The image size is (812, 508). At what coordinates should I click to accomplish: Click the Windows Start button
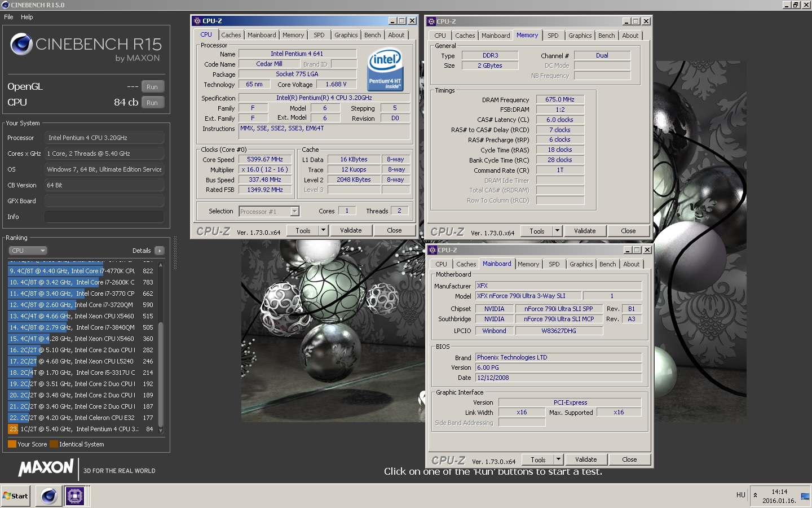coord(16,496)
